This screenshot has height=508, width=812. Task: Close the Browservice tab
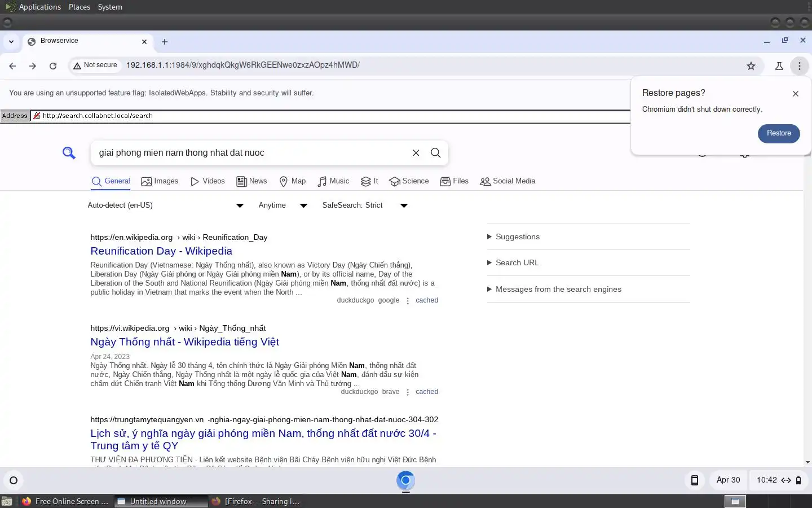point(144,42)
